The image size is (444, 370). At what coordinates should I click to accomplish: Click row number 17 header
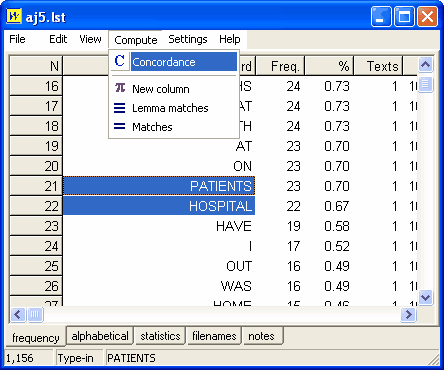36,106
